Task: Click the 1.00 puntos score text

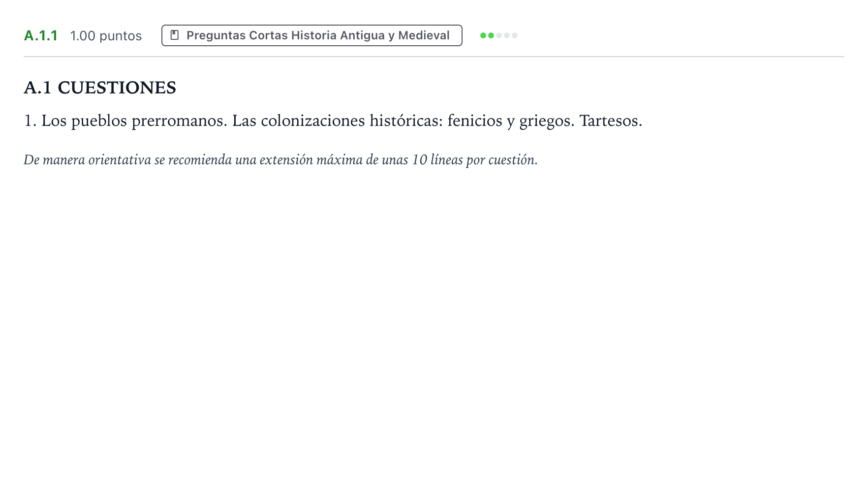Action: pos(106,36)
